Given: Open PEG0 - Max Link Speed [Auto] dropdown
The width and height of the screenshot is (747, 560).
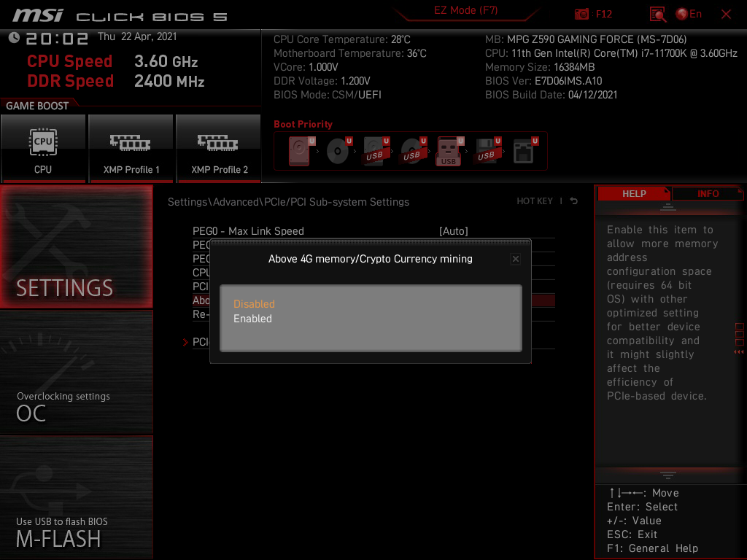Looking at the screenshot, I should point(373,231).
